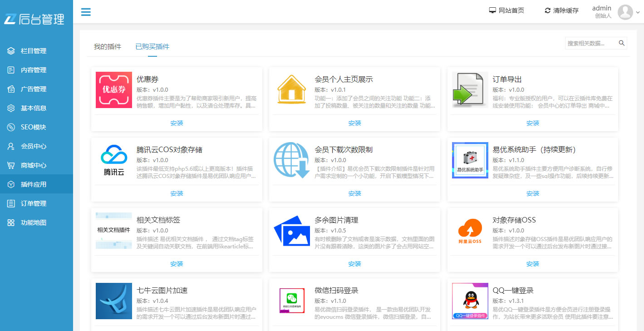
Task: Click the 微信扫码登录 plugin icon
Action: click(292, 300)
